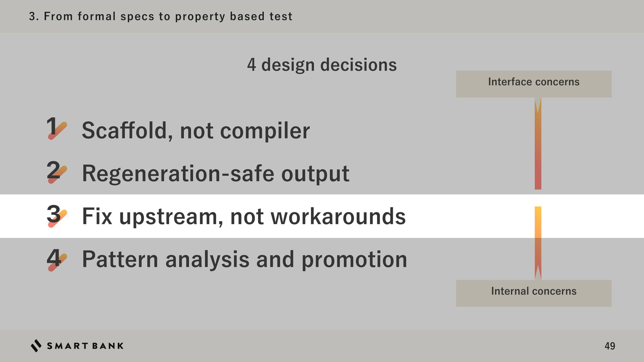644x362 pixels.
Task: Click the number 4 slash bullet icon
Action: [x=56, y=259]
